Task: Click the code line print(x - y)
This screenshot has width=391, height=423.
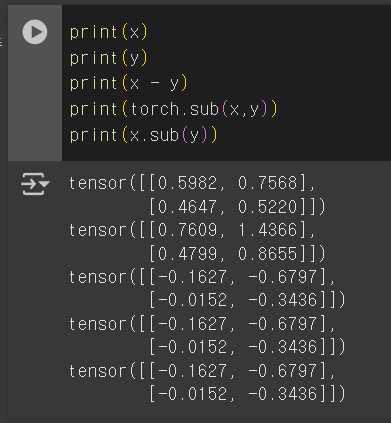Action: click(129, 84)
